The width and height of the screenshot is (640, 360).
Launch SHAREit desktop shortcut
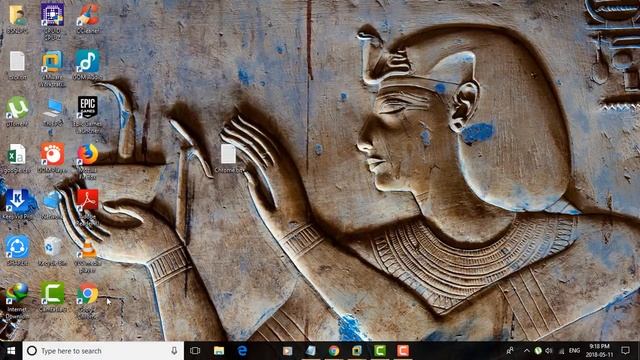(x=17, y=250)
